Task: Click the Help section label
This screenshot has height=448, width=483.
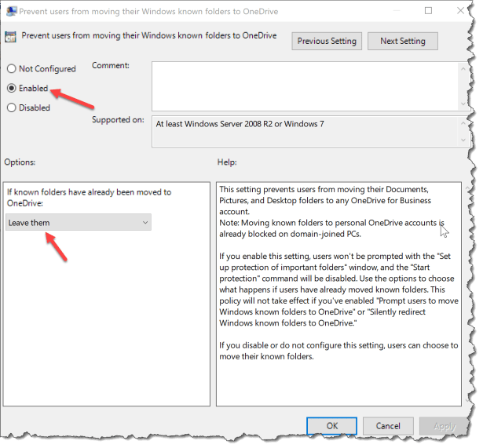Action: coord(227,162)
